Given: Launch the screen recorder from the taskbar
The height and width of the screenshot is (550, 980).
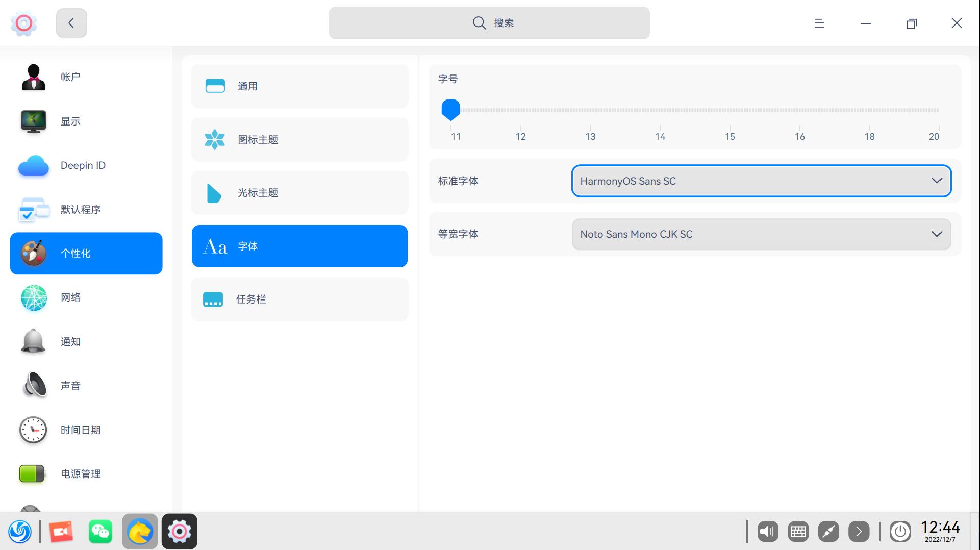Looking at the screenshot, I should pyautogui.click(x=61, y=531).
